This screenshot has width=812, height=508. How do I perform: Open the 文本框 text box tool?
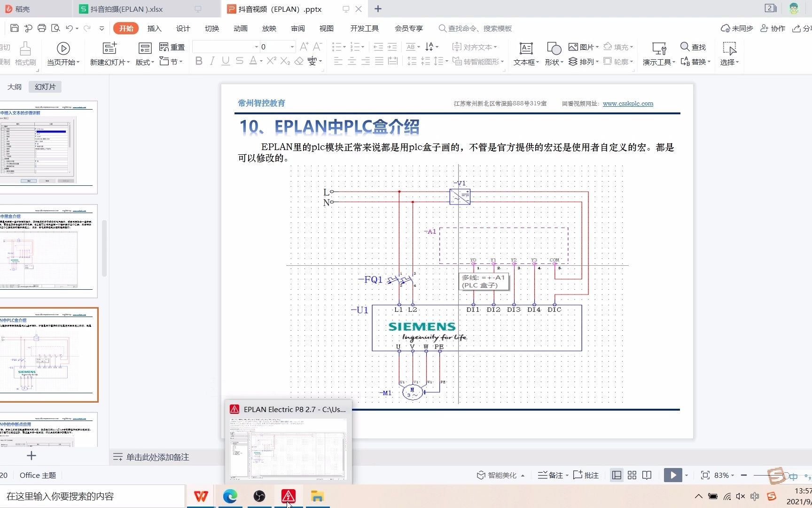click(525, 53)
